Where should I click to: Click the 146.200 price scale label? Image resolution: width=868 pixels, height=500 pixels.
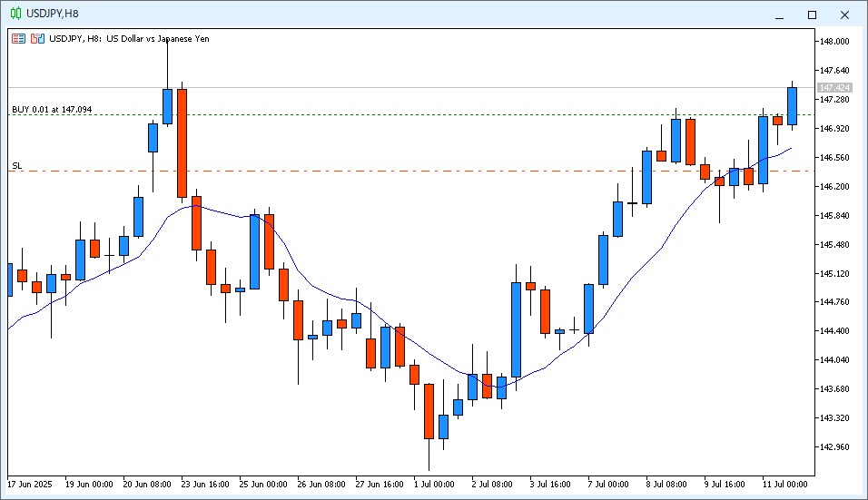pos(834,186)
